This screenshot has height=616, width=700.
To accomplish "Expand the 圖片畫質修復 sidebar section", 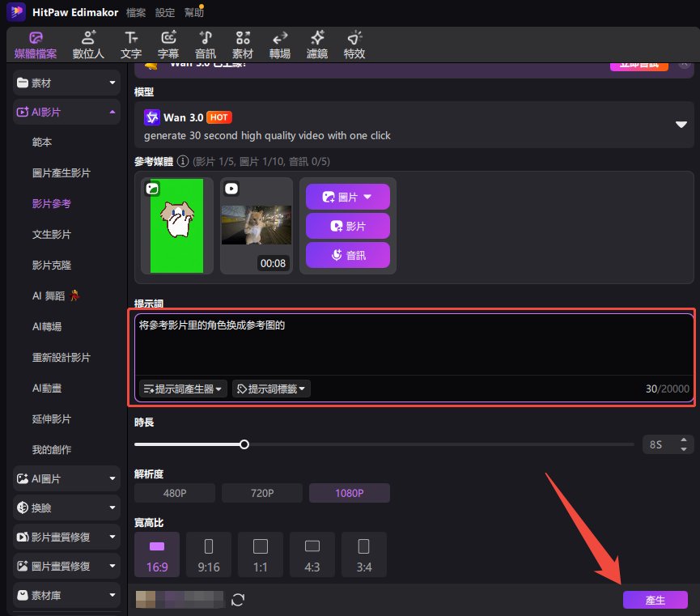I will coord(66,566).
